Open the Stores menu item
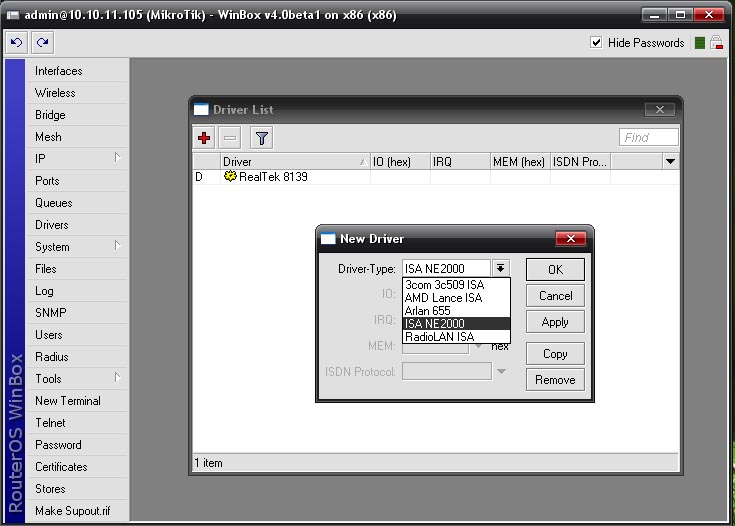This screenshot has height=526, width=735. pos(77,489)
